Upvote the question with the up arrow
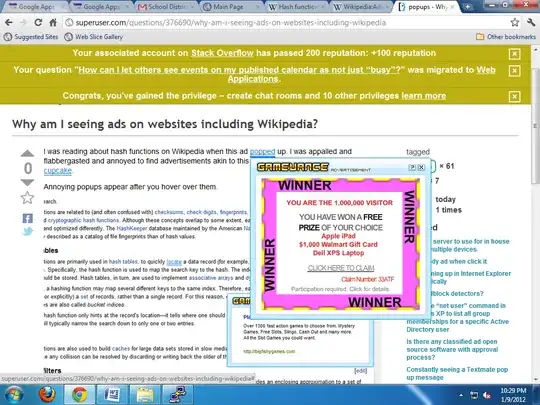 coord(27,153)
